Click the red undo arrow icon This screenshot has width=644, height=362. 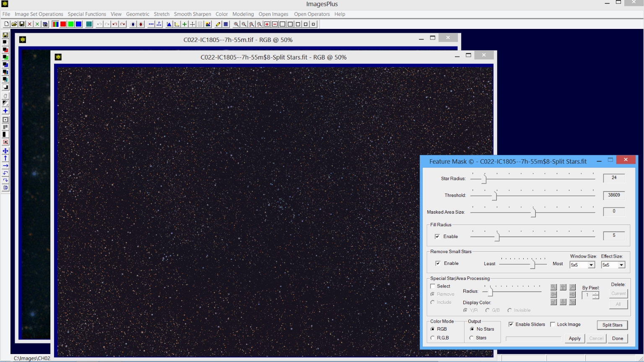pyautogui.click(x=115, y=24)
